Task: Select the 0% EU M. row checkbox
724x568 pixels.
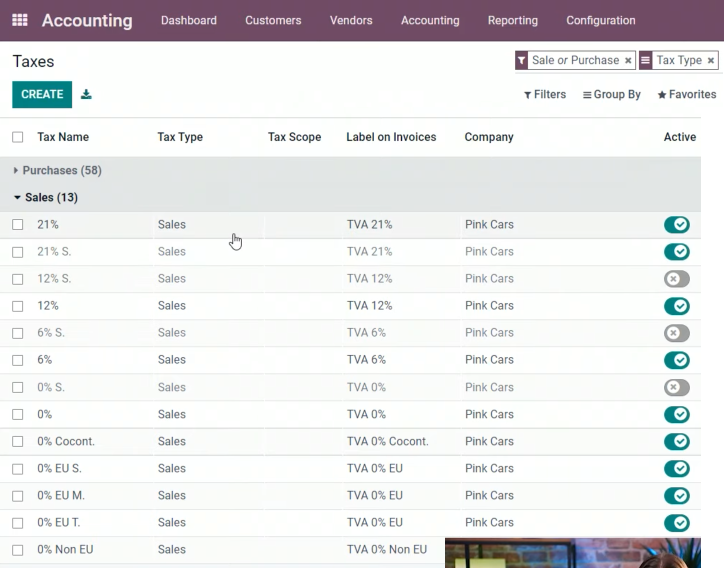Action: tap(18, 496)
